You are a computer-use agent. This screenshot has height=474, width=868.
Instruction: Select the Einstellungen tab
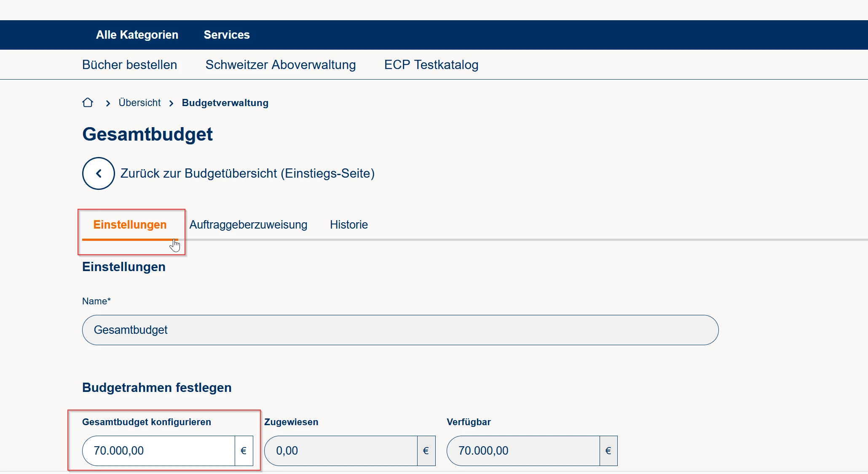(130, 225)
